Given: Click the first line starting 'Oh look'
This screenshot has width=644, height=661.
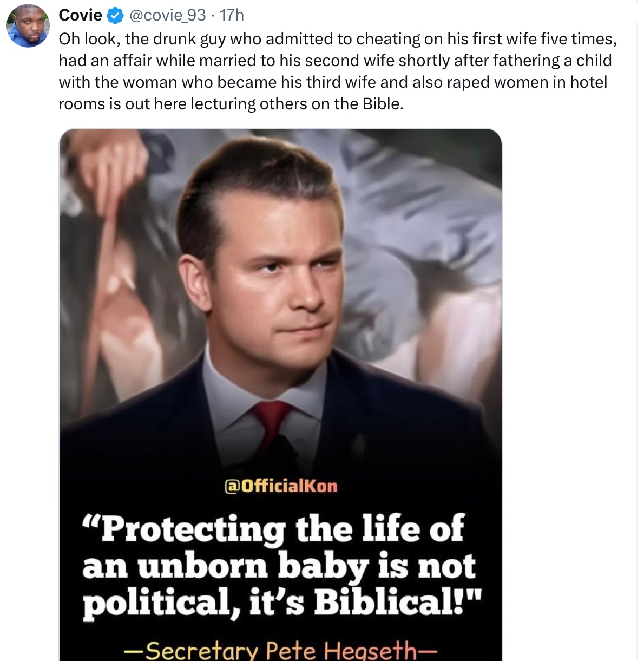Looking at the screenshot, I should pos(337,39).
